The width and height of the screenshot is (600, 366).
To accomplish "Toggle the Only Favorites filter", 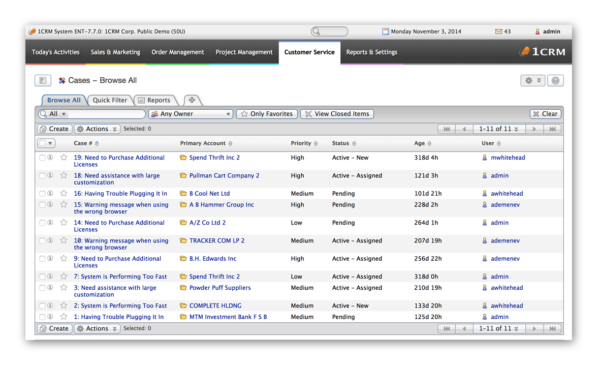I will [267, 114].
